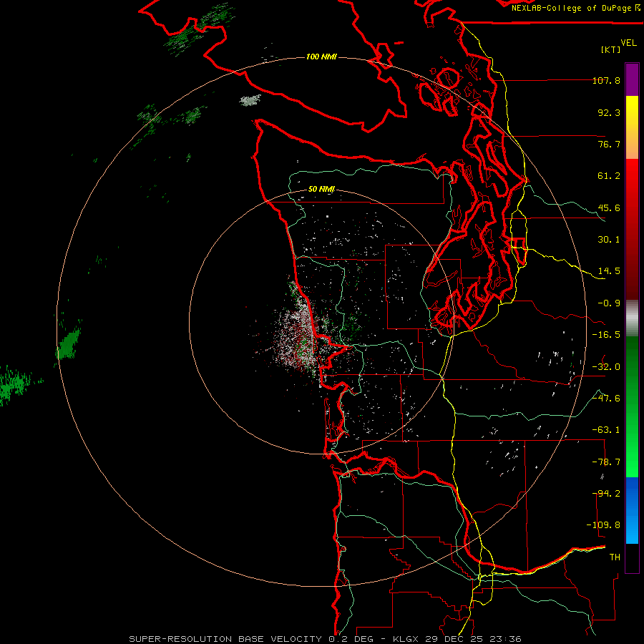
Task: Select the black TH segment of the color bar
Action: pyautogui.click(x=632, y=558)
